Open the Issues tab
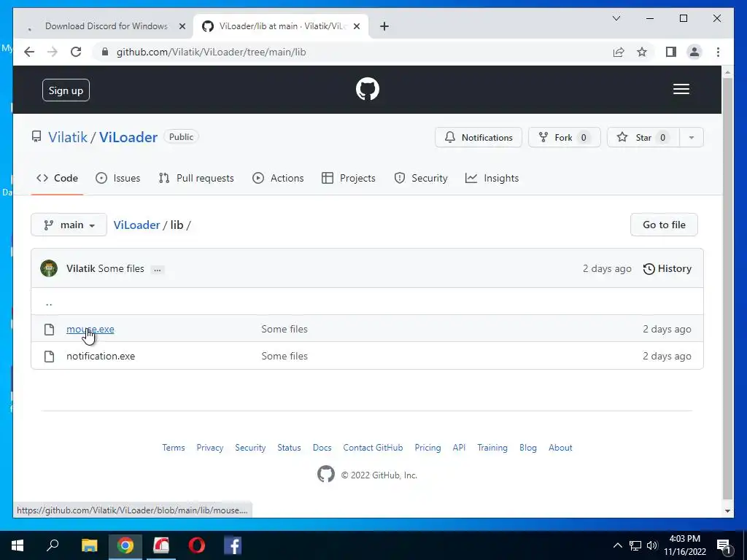This screenshot has height=560, width=747. click(x=117, y=178)
